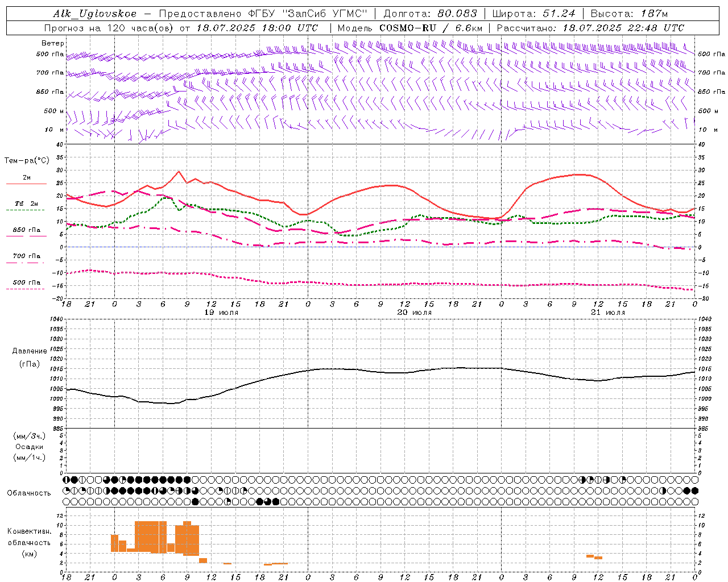
Task: Click the "850 гПа" label in the temperature legend
Action: 27,230
